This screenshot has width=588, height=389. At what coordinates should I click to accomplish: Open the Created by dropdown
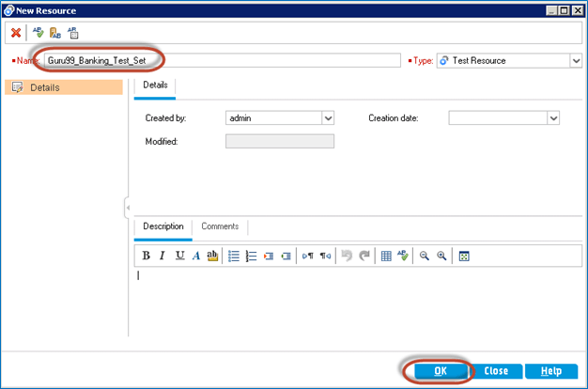coord(328,118)
